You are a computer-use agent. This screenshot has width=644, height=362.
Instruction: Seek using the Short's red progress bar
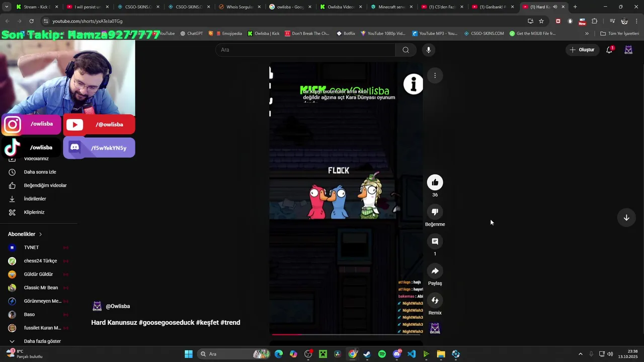click(346, 334)
